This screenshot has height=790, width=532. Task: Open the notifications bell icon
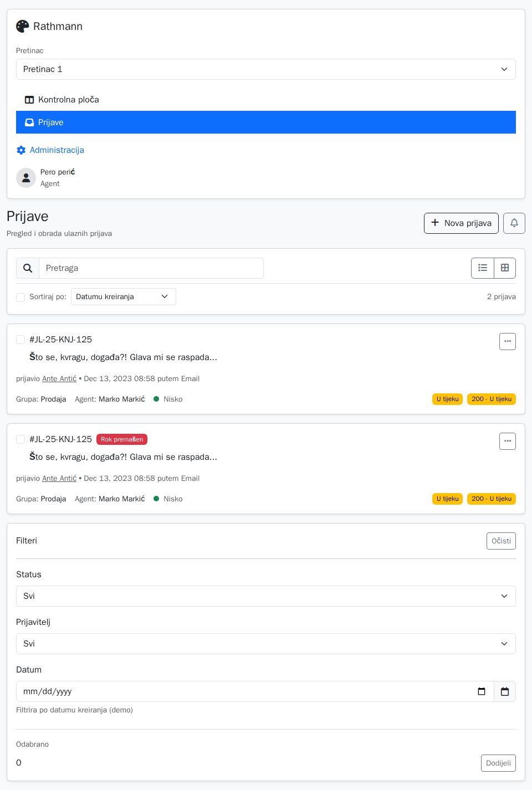tap(514, 223)
